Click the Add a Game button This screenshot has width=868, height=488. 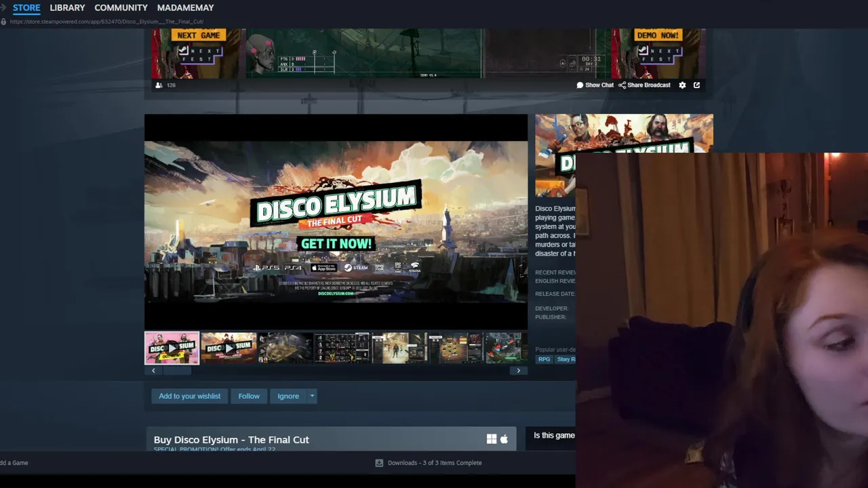click(x=14, y=463)
